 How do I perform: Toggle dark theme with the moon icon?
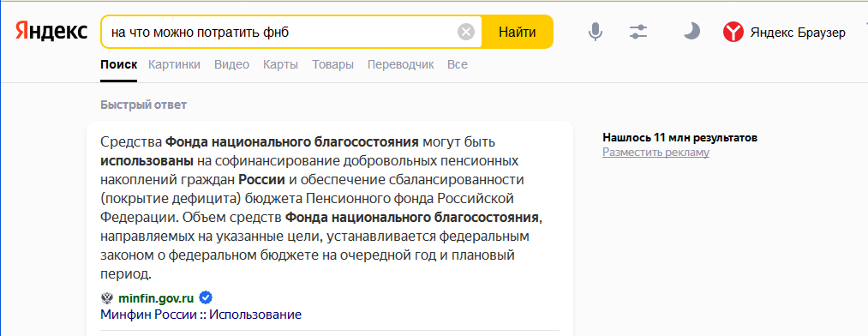691,32
